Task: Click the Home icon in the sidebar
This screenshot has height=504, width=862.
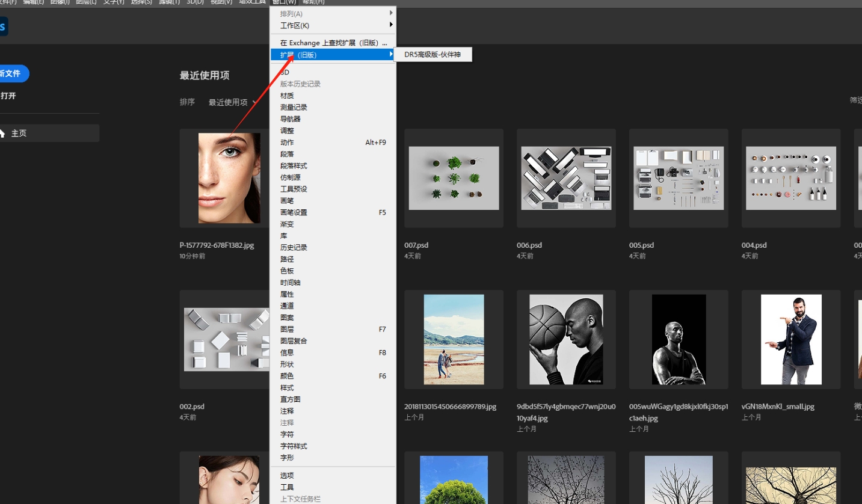Action: tap(2, 133)
